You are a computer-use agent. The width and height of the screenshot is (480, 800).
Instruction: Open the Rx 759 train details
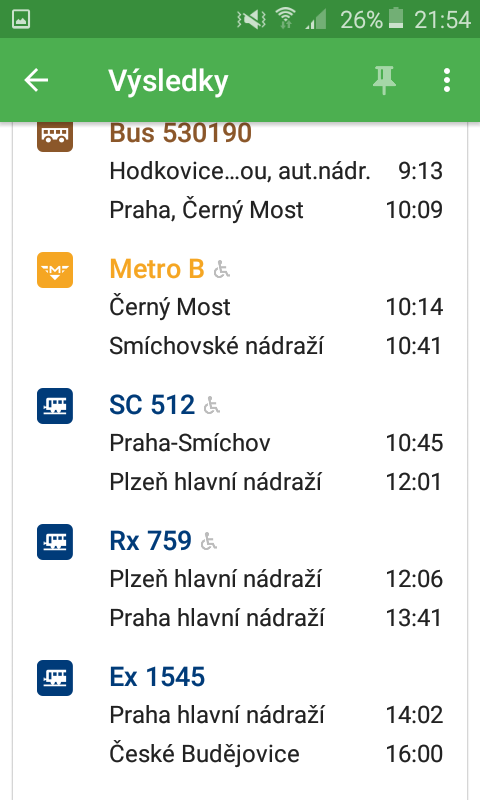coord(150,541)
